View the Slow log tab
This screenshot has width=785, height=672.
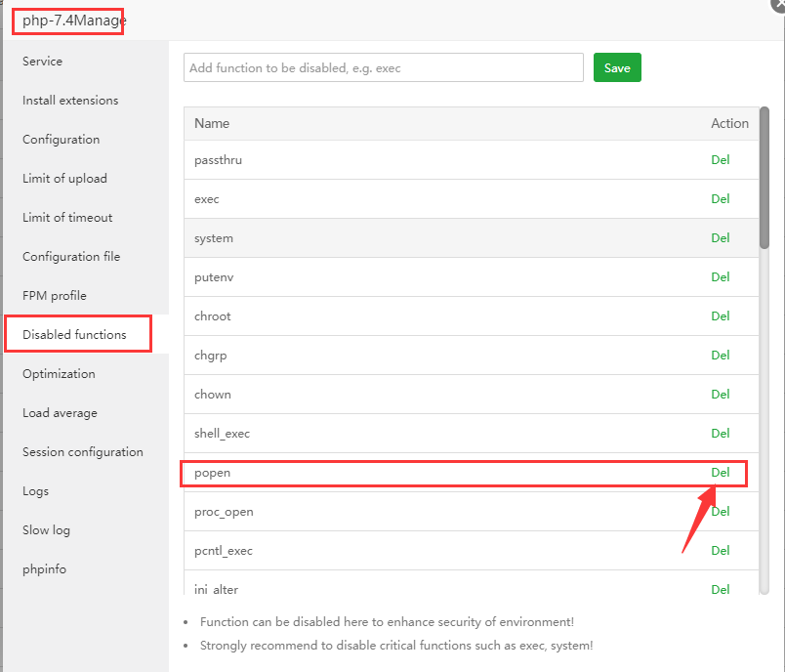[x=46, y=530]
